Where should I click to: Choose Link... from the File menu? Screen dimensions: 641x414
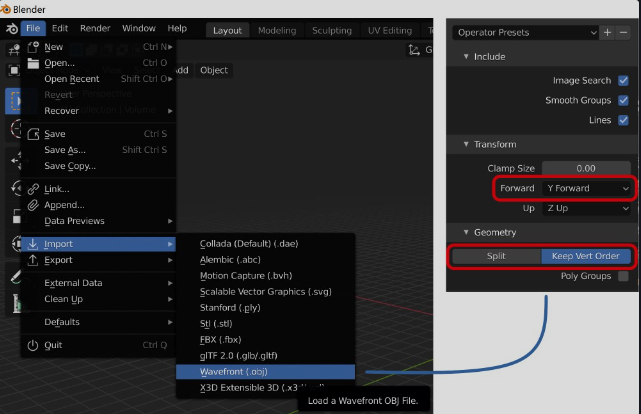click(99, 189)
